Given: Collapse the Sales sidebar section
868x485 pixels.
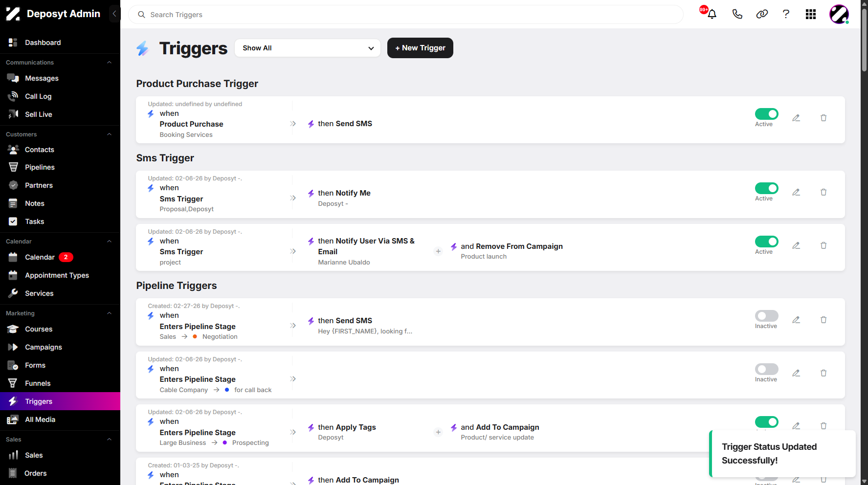Looking at the screenshot, I should point(109,440).
